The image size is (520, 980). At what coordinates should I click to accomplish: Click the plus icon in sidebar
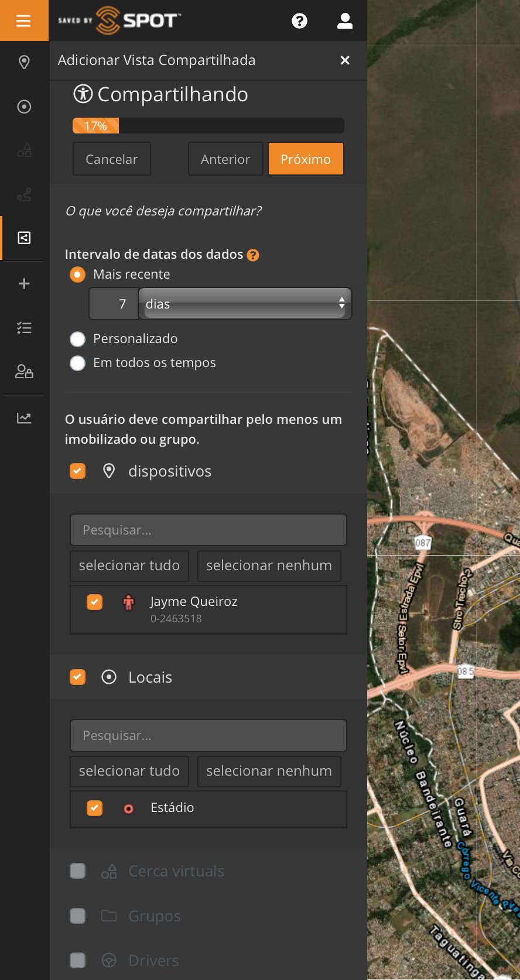coord(24,284)
